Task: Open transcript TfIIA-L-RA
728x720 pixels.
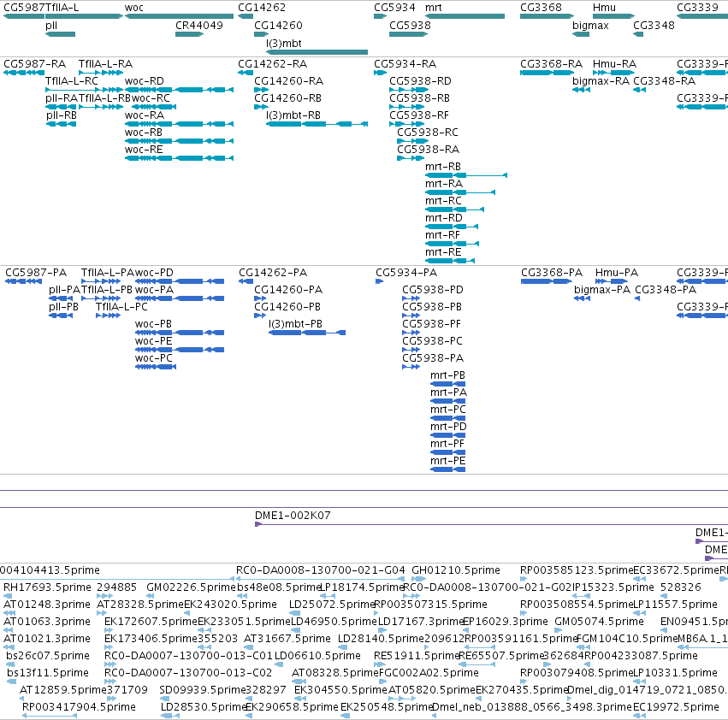Action: (101, 73)
